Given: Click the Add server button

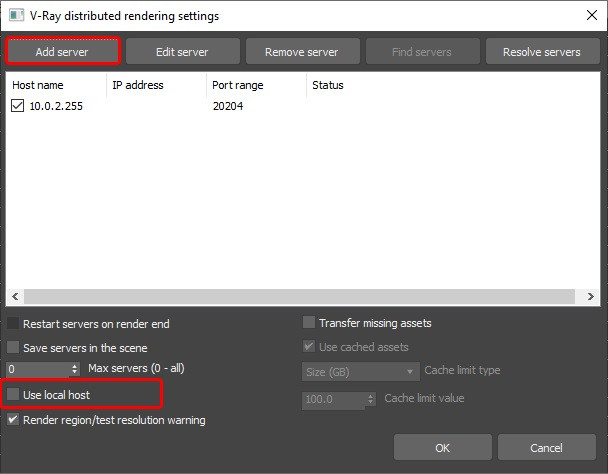Looking at the screenshot, I should pyautogui.click(x=62, y=52).
